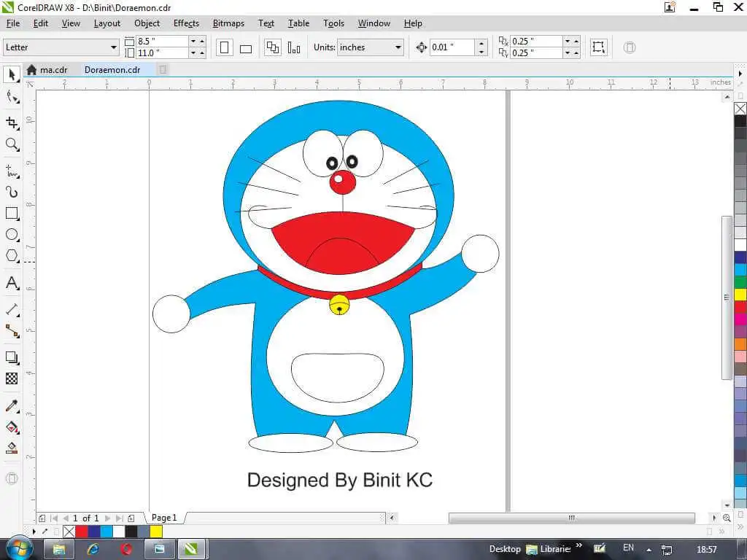
Task: Select the Freehand drawing tool
Action: pos(12,171)
